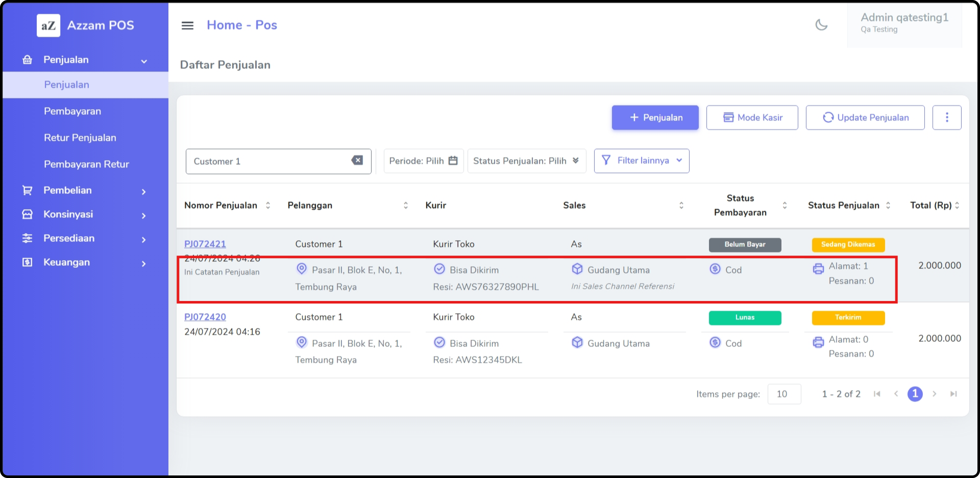Go to next page arrow
Screen dimensions: 980x478
[x=934, y=394]
